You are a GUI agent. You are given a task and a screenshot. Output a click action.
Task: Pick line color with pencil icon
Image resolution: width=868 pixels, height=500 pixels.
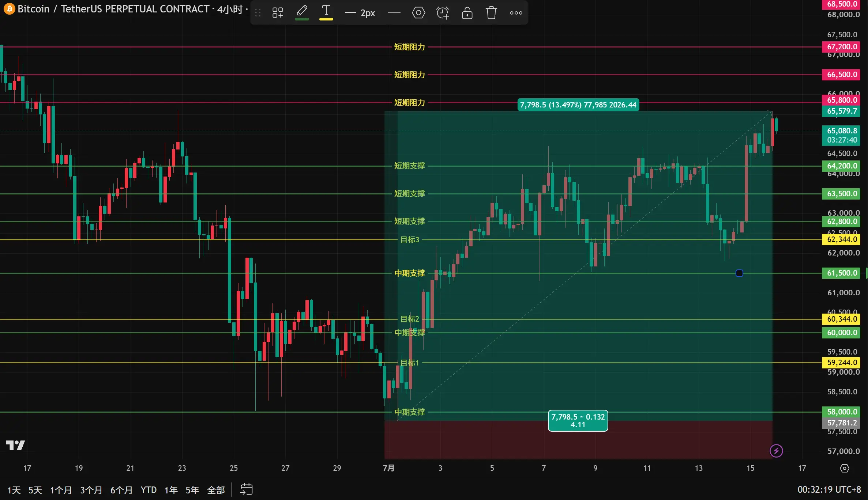click(302, 12)
